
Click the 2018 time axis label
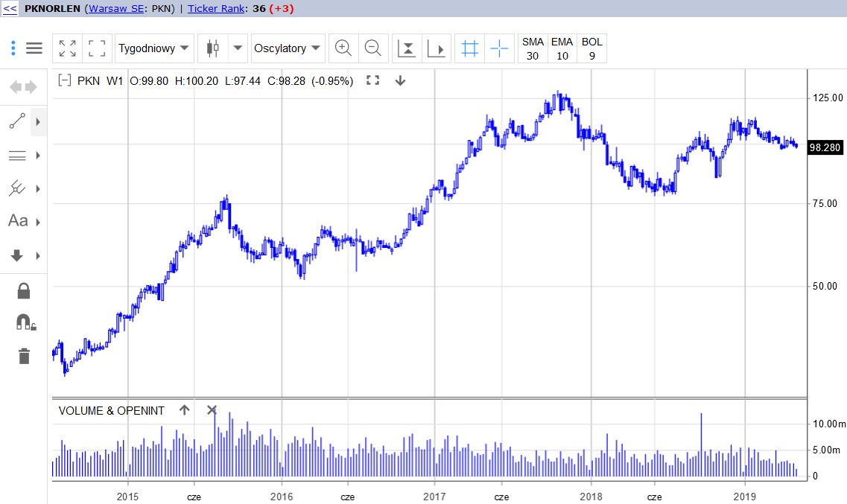pos(591,497)
